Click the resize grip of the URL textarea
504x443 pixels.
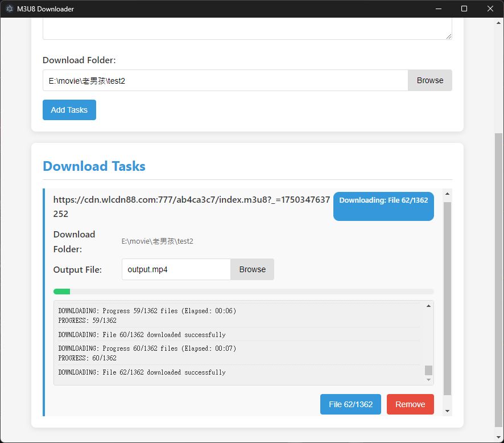point(448,36)
